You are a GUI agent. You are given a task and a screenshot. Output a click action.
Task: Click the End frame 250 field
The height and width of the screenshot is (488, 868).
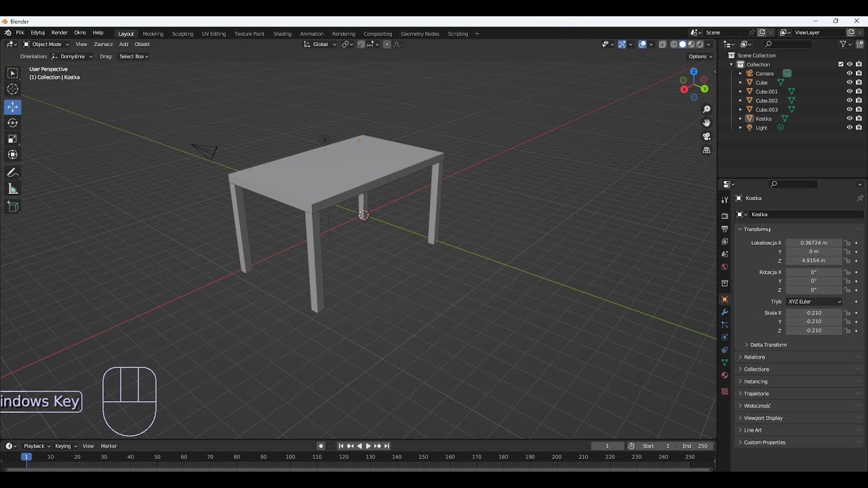tap(695, 446)
